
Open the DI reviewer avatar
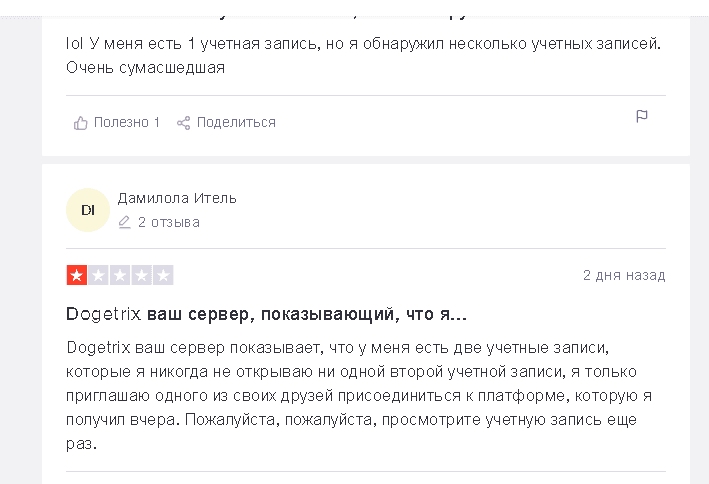coord(88,210)
